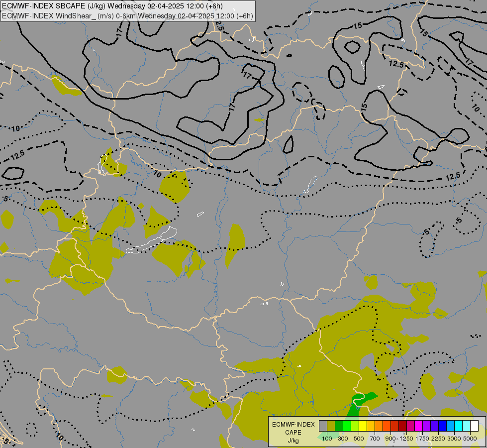Click the 300 value in CAPE legend
The height and width of the screenshot is (448, 487).
pos(343,439)
